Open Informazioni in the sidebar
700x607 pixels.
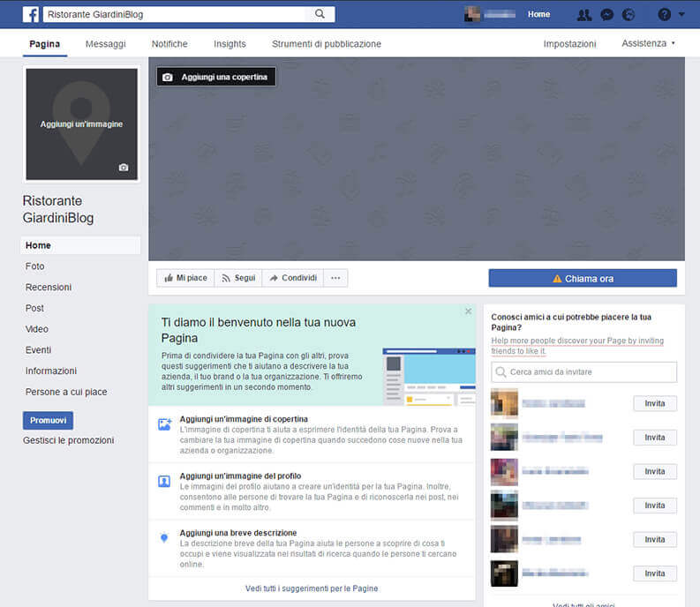tap(51, 371)
